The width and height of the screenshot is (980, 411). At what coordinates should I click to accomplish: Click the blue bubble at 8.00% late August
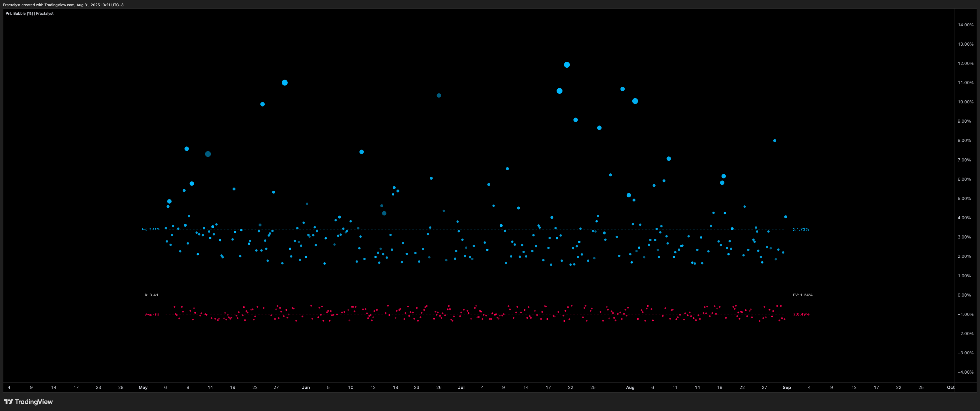pyautogui.click(x=774, y=141)
